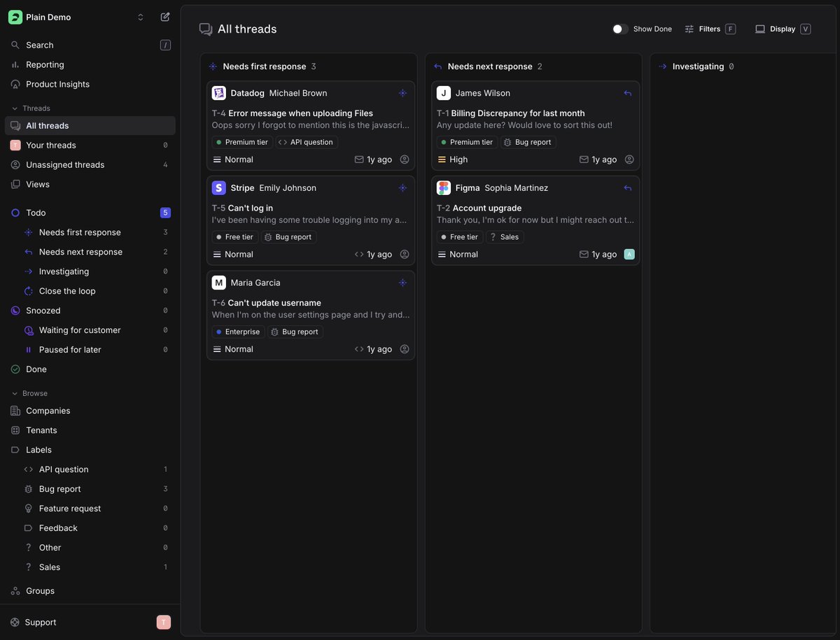This screenshot has height=640, width=840.
Task: Filter by Bug report label in sidebar
Action: [97, 489]
